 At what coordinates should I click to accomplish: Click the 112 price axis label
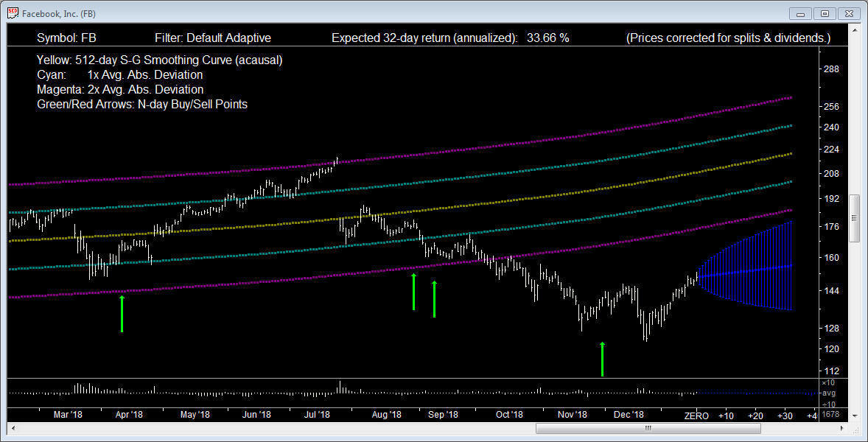(x=831, y=371)
